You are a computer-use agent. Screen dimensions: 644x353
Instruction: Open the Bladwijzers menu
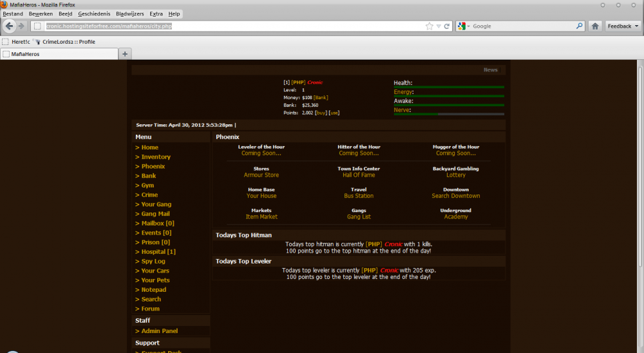129,14
